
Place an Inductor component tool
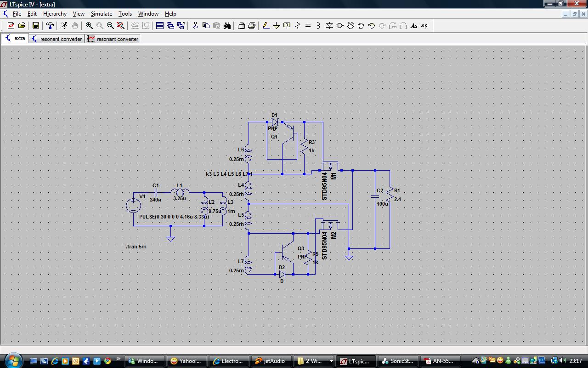319,26
